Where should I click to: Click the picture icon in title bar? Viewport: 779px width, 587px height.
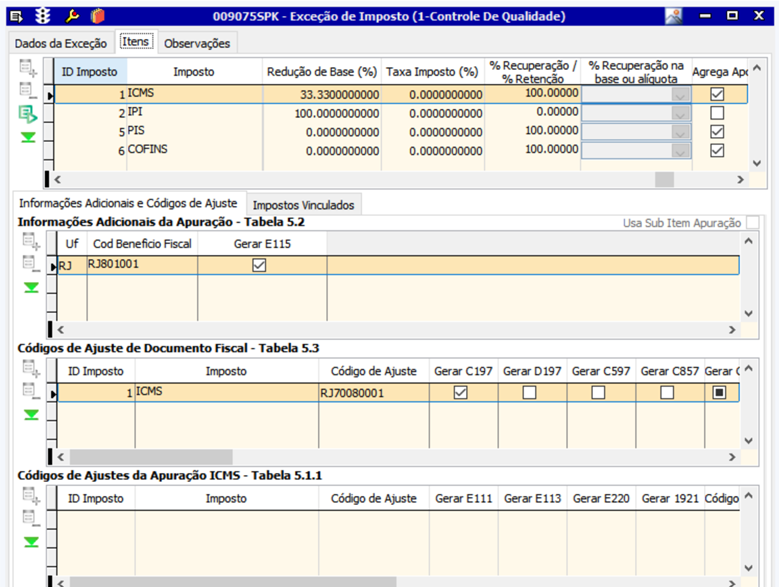(673, 16)
